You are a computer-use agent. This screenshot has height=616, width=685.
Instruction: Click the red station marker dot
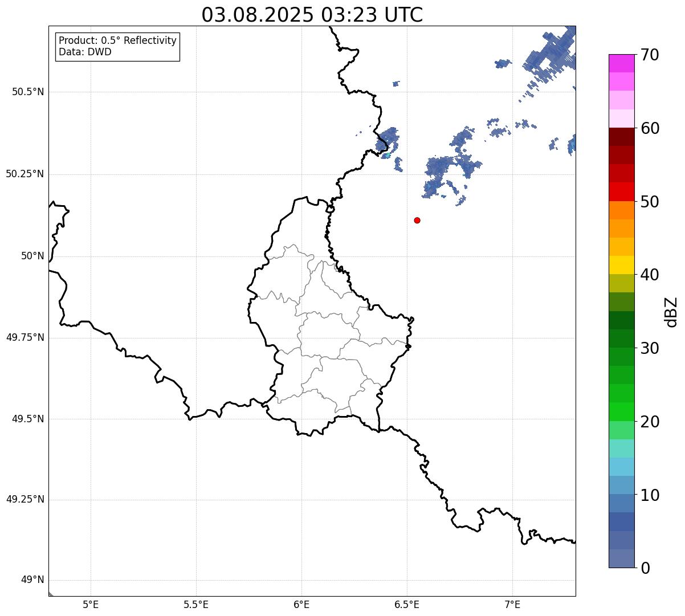click(417, 220)
